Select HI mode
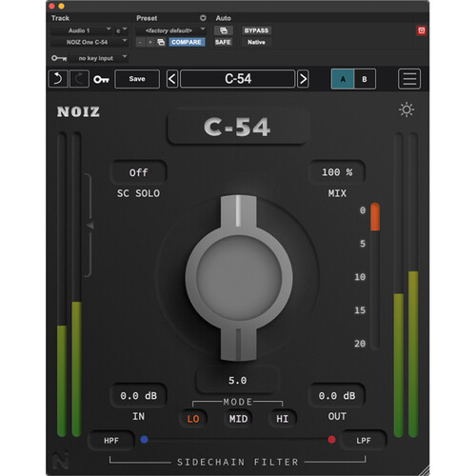Image resolution: width=476 pixels, height=476 pixels. [x=282, y=419]
